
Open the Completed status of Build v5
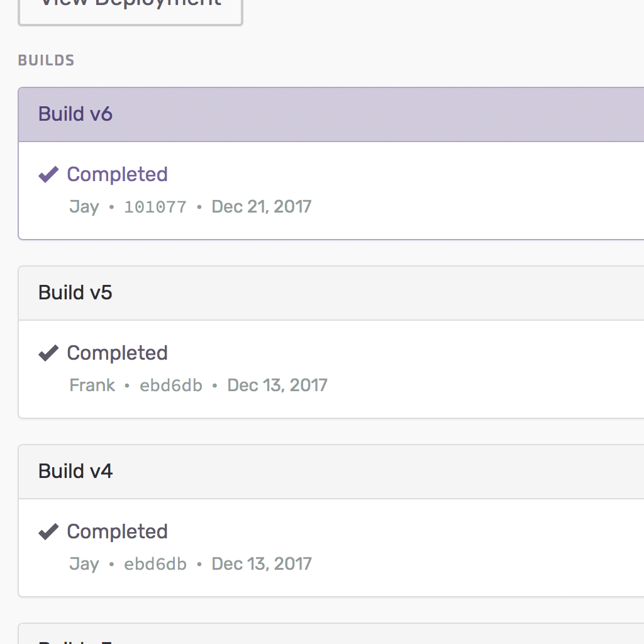[x=117, y=353]
